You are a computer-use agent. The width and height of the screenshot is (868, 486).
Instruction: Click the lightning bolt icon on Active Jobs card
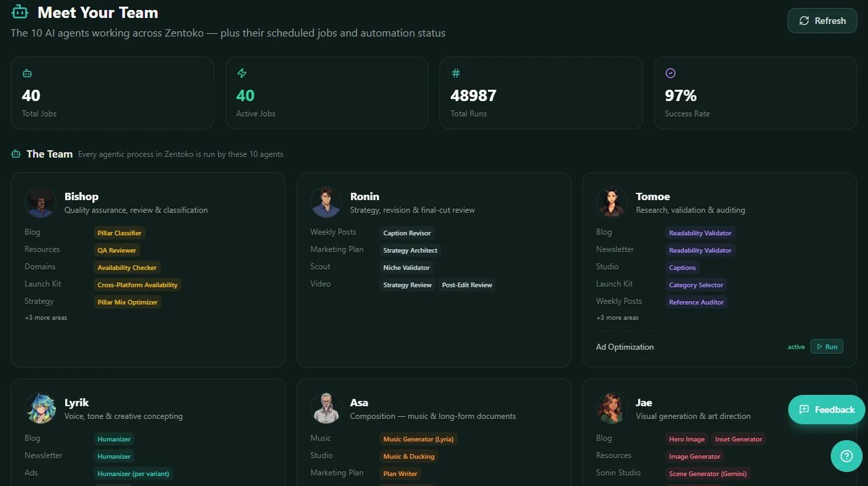pyautogui.click(x=242, y=73)
